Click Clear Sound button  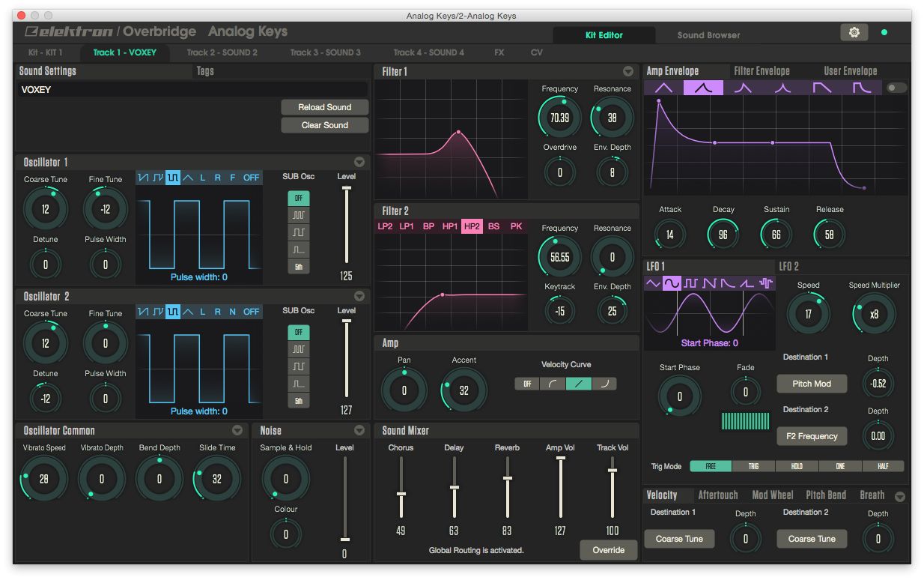click(325, 125)
